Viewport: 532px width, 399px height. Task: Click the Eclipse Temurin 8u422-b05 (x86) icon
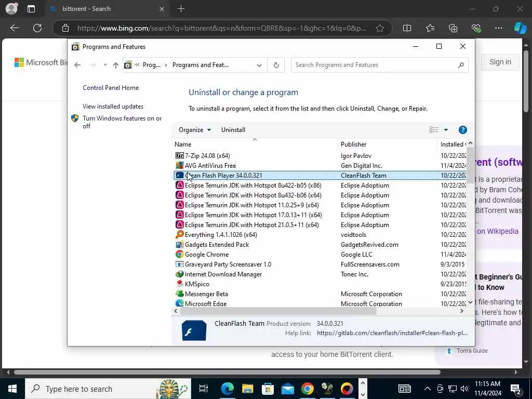[179, 185]
